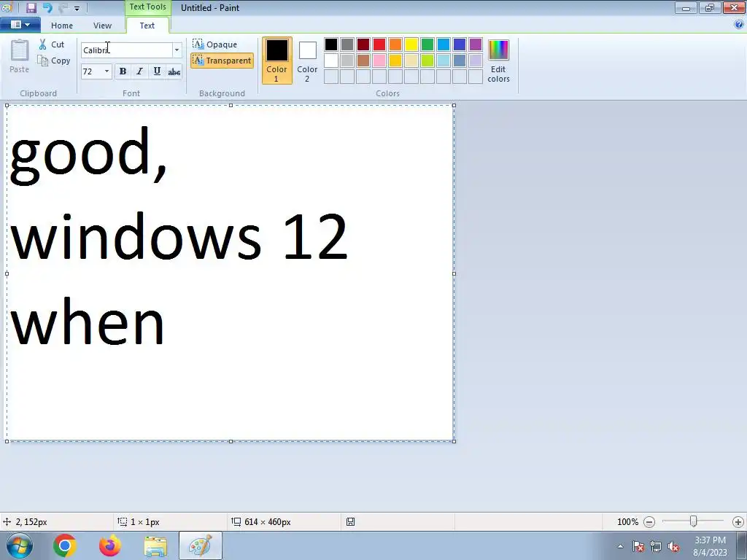Screen dimensions: 747x560
Task: Select Opaque background option
Action: click(x=215, y=44)
